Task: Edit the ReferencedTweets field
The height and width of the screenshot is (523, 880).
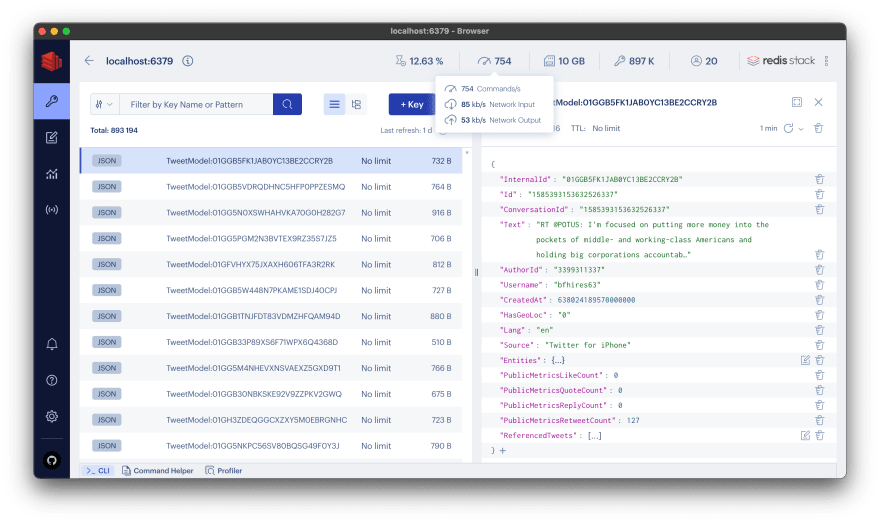Action: 805,435
